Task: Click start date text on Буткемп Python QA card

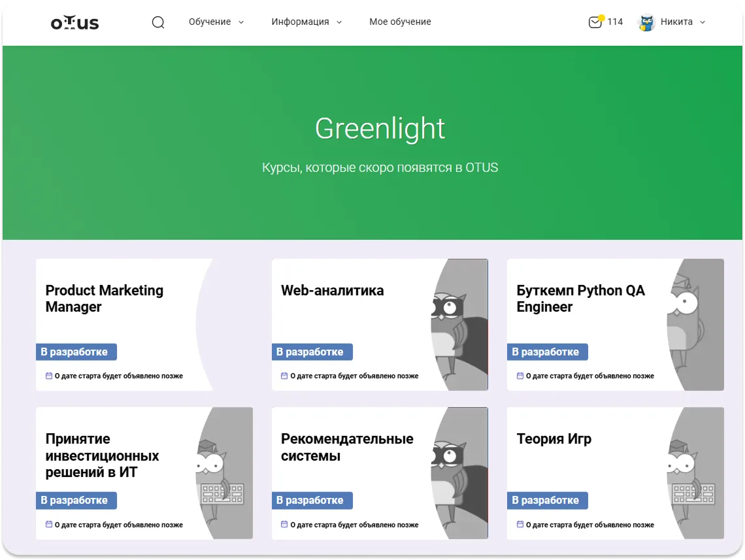Action: (590, 376)
